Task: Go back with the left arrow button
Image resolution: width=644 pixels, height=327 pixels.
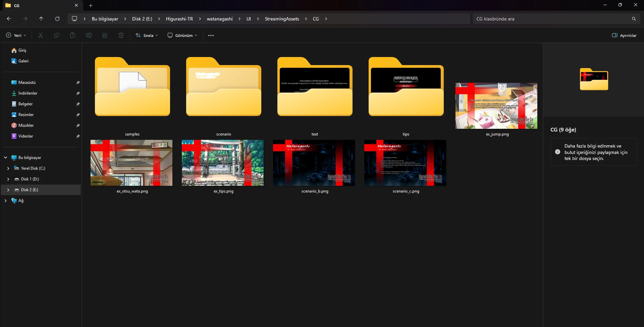Action: 9,19
